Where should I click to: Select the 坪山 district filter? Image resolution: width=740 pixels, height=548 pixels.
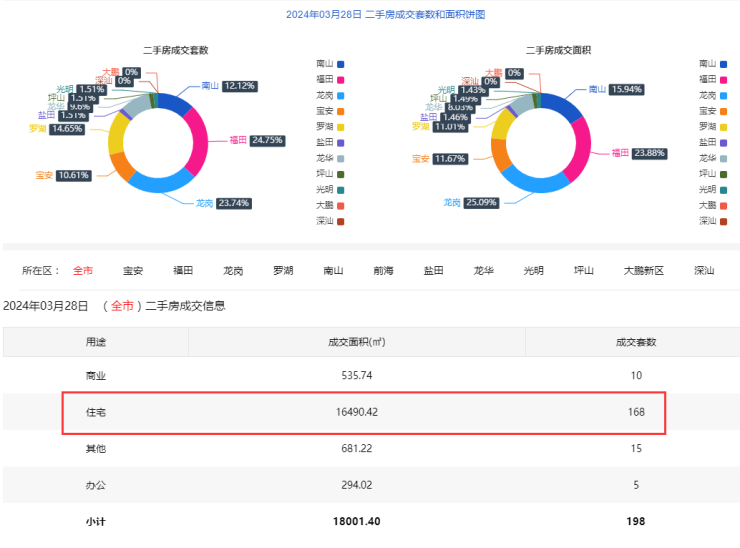click(584, 270)
